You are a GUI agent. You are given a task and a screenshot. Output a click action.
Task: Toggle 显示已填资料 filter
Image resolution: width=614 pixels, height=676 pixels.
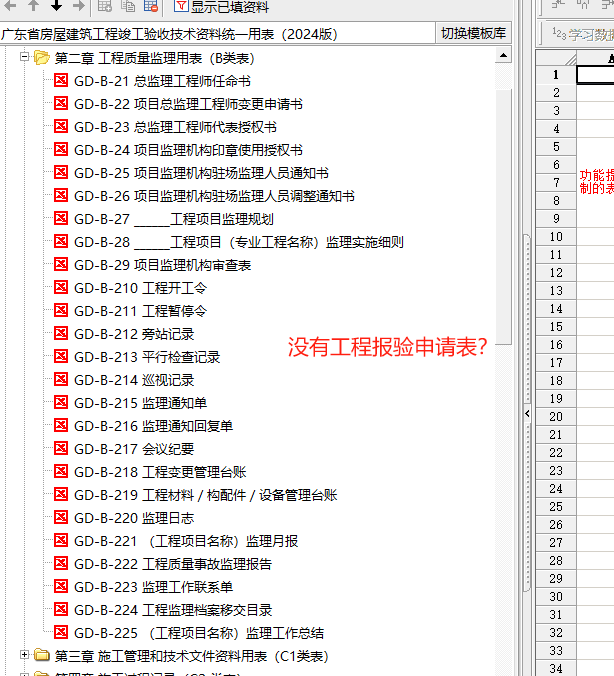click(x=221, y=6)
